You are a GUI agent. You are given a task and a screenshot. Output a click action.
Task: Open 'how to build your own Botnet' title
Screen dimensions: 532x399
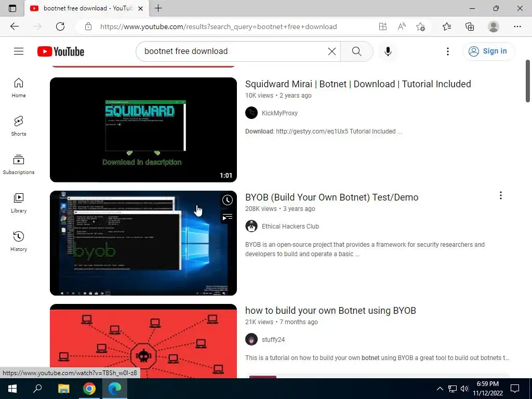330,311
